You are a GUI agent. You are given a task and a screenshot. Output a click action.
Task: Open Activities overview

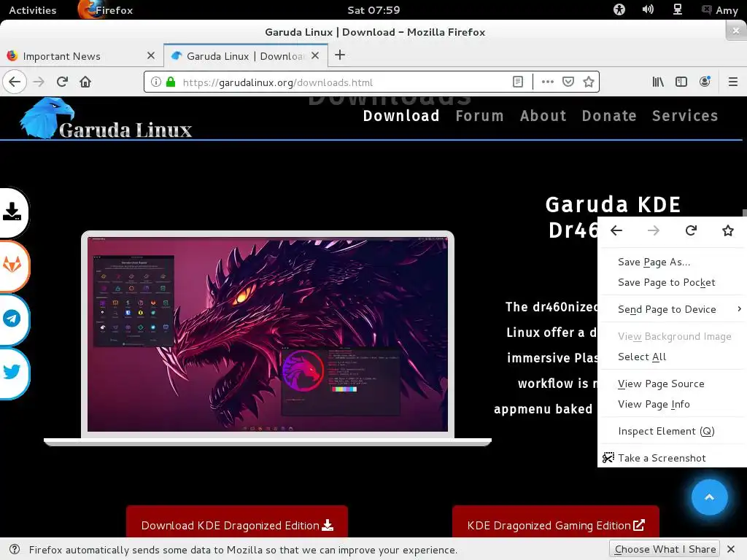pos(32,10)
